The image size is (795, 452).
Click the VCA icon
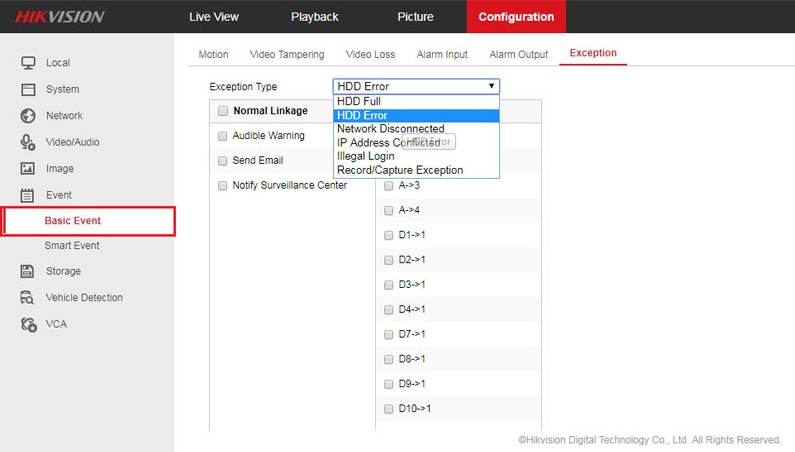point(28,324)
